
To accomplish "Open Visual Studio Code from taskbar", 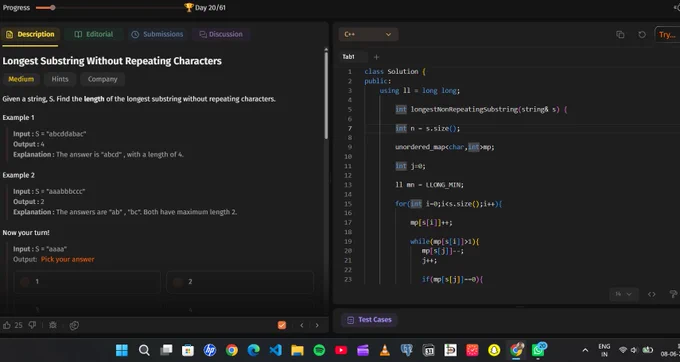I will (x=275, y=350).
